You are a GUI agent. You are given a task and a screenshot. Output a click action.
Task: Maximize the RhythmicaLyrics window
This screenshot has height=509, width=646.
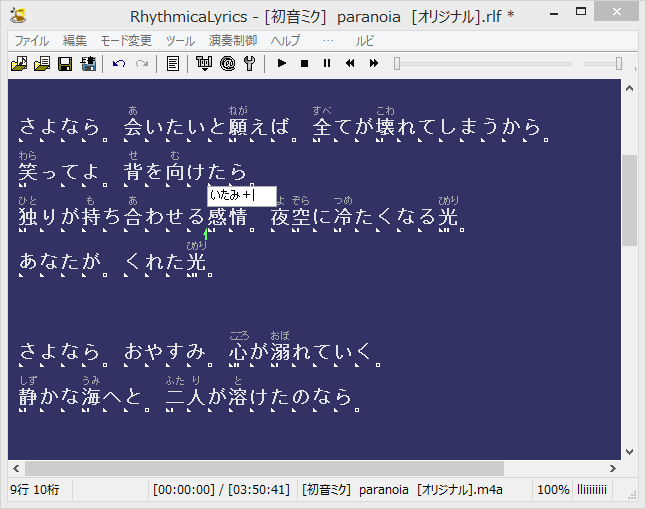(580, 12)
